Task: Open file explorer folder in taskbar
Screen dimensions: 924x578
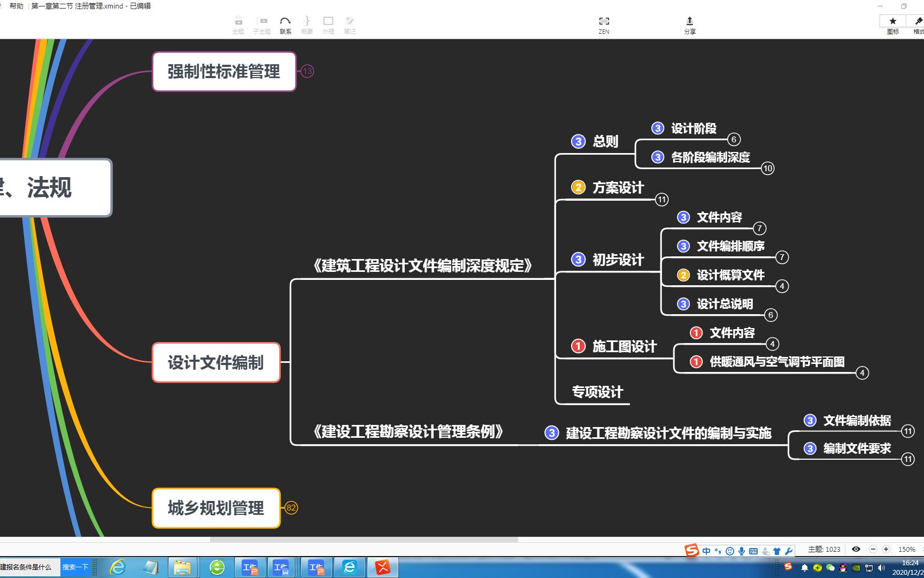Action: [182, 567]
